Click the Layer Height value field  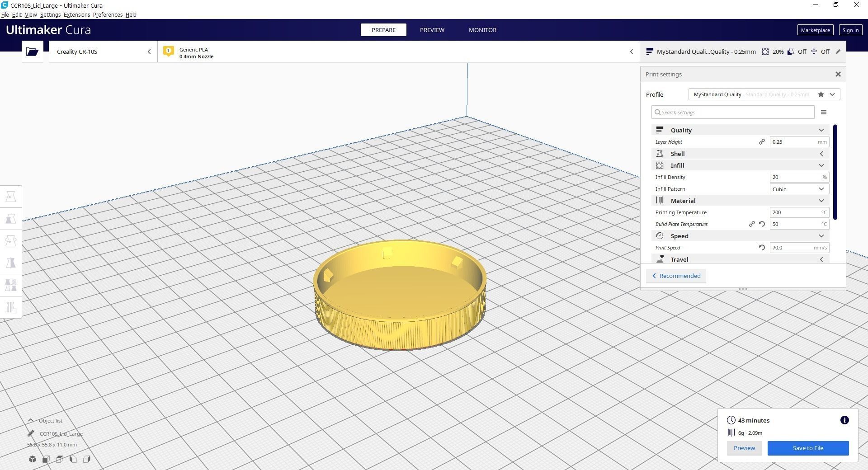[x=799, y=142]
